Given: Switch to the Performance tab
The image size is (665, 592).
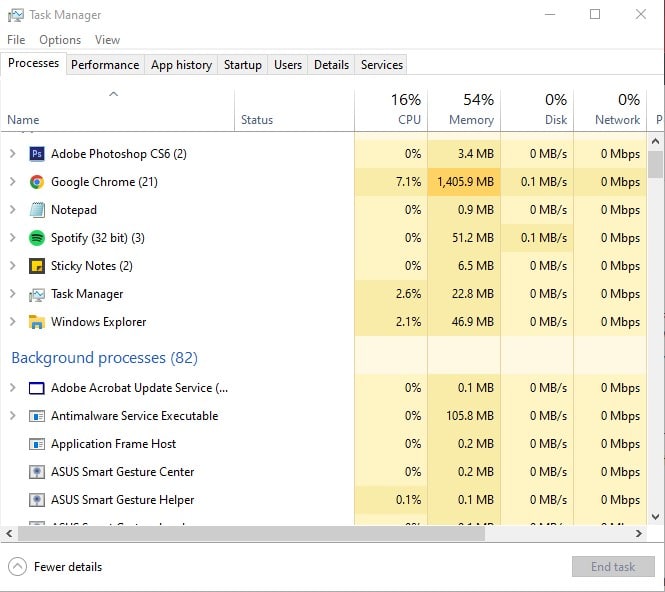Looking at the screenshot, I should (x=105, y=65).
